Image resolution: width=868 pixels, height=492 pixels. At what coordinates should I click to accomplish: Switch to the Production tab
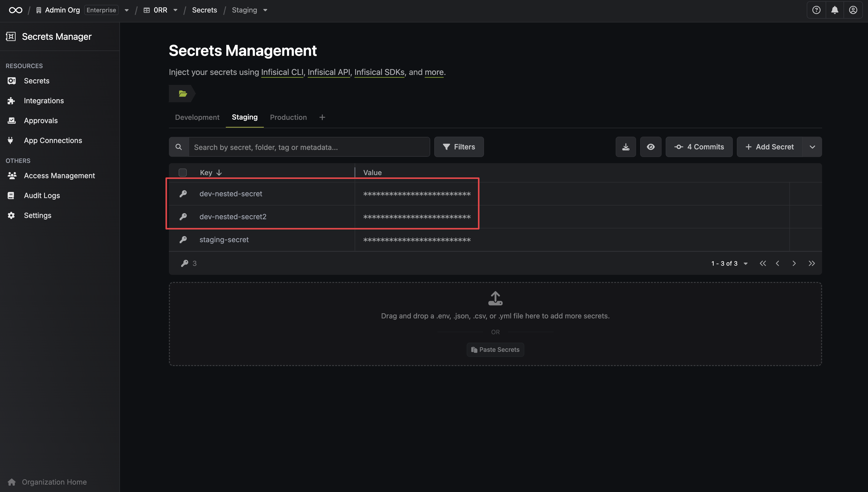point(288,117)
